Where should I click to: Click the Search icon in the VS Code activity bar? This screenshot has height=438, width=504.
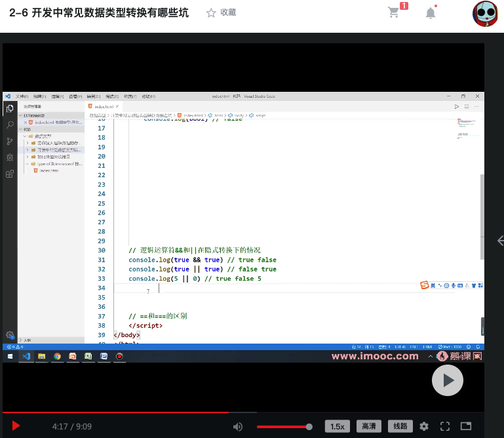point(10,124)
